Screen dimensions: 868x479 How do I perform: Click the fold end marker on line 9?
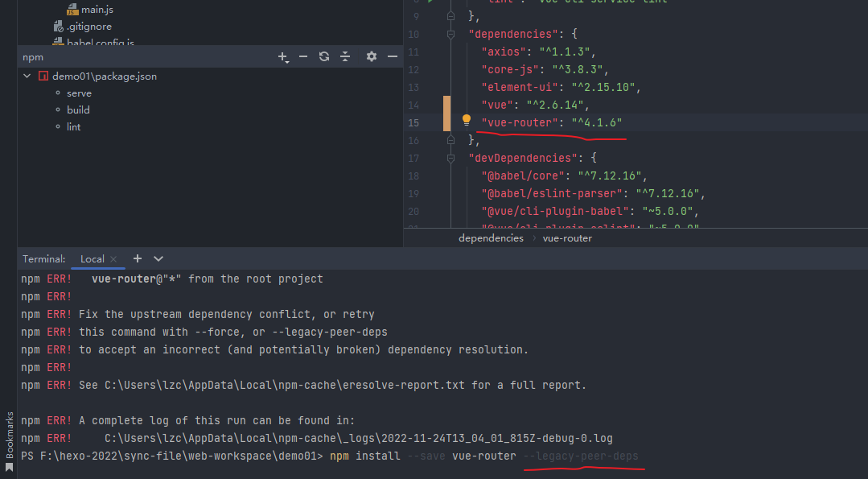(x=450, y=17)
